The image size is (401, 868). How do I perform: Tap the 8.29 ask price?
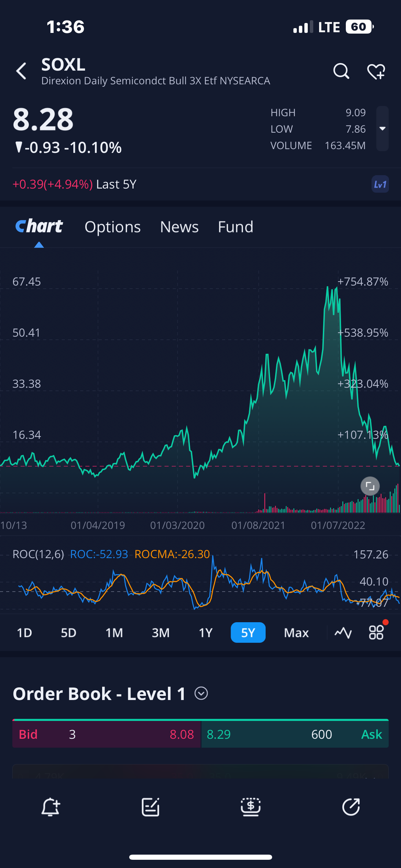(219, 734)
